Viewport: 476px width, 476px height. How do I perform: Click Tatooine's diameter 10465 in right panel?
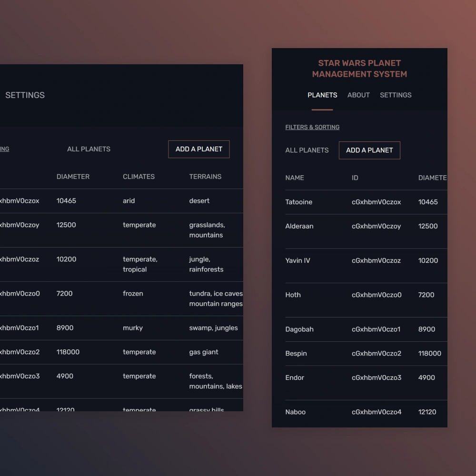pyautogui.click(x=428, y=202)
